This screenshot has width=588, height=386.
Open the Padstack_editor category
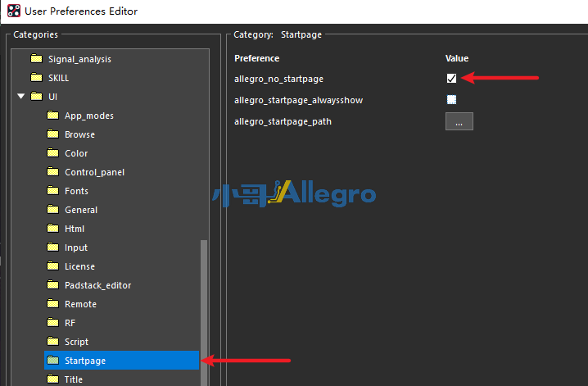click(98, 285)
